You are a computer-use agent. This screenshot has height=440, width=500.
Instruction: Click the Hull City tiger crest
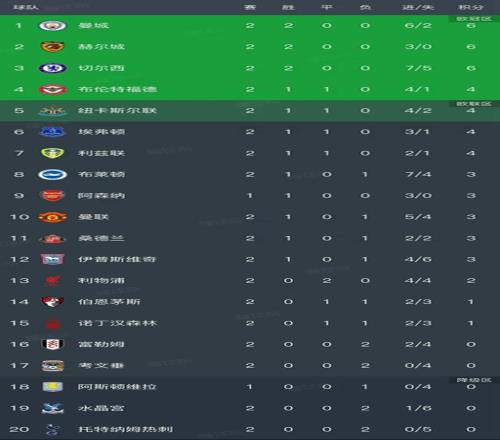52,47
